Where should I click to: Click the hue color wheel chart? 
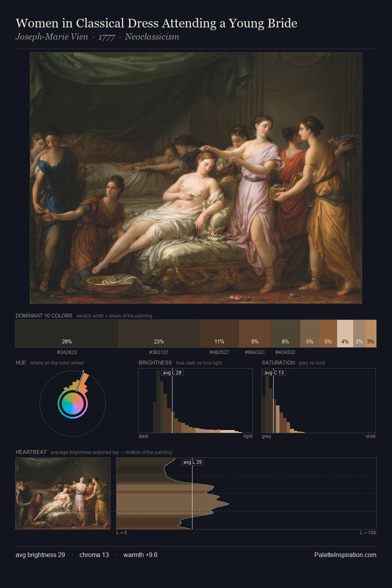tap(73, 403)
